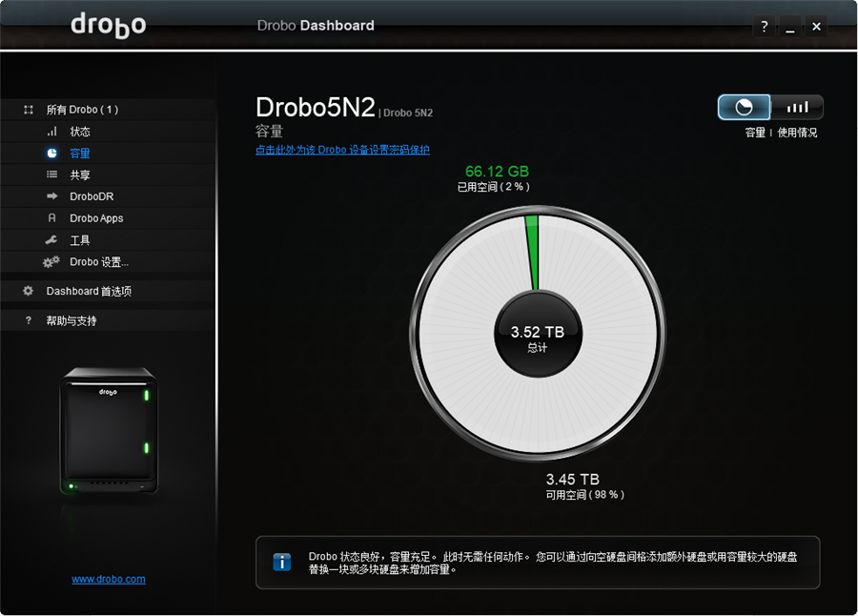This screenshot has width=858, height=616.
Task: Click the help question mark button
Action: [764, 27]
